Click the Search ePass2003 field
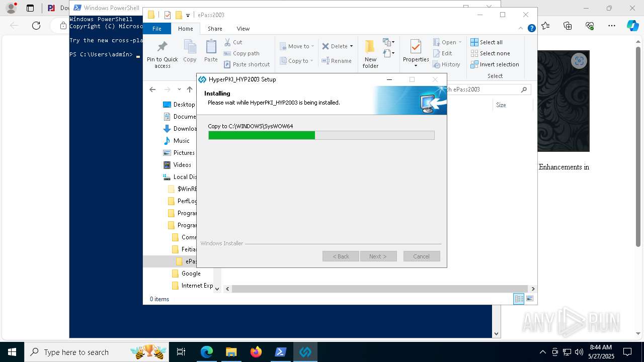 pyautogui.click(x=488, y=89)
